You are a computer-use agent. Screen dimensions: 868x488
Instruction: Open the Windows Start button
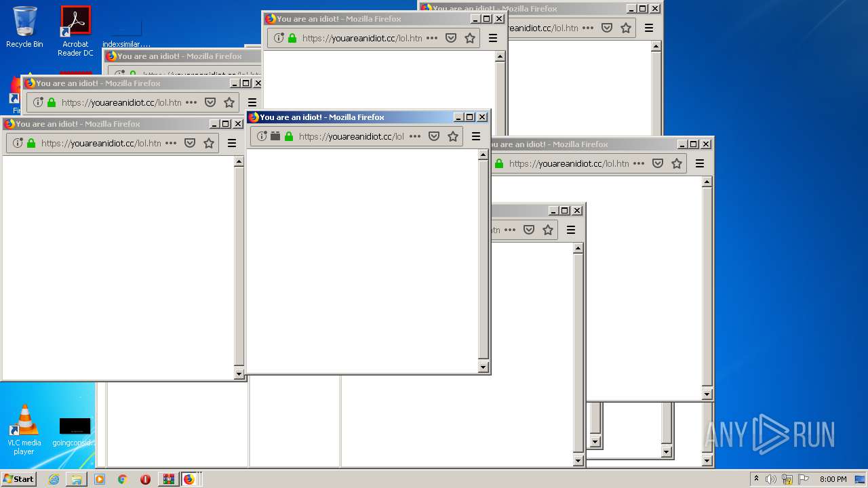pyautogui.click(x=18, y=479)
